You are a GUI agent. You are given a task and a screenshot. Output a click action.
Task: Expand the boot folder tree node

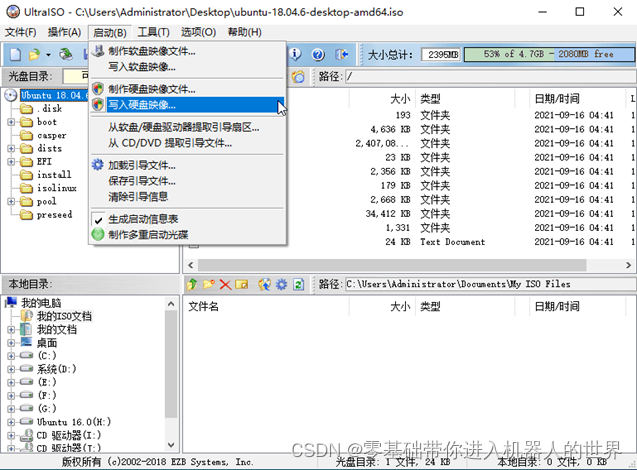(11, 122)
